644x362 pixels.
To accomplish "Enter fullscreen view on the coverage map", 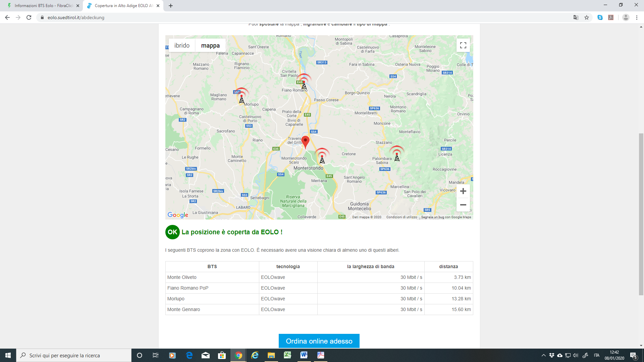I will pos(463,45).
